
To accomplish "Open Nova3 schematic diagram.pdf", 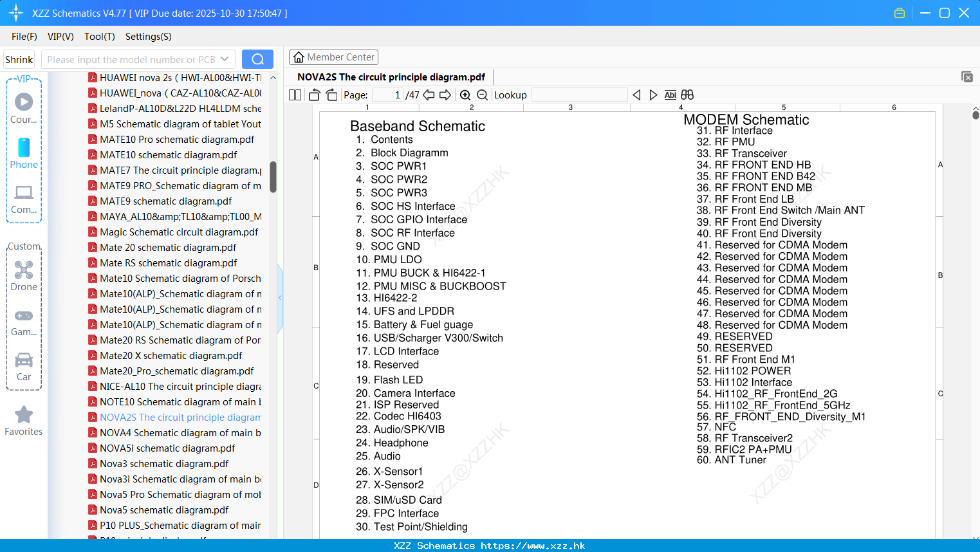I will (x=164, y=464).
